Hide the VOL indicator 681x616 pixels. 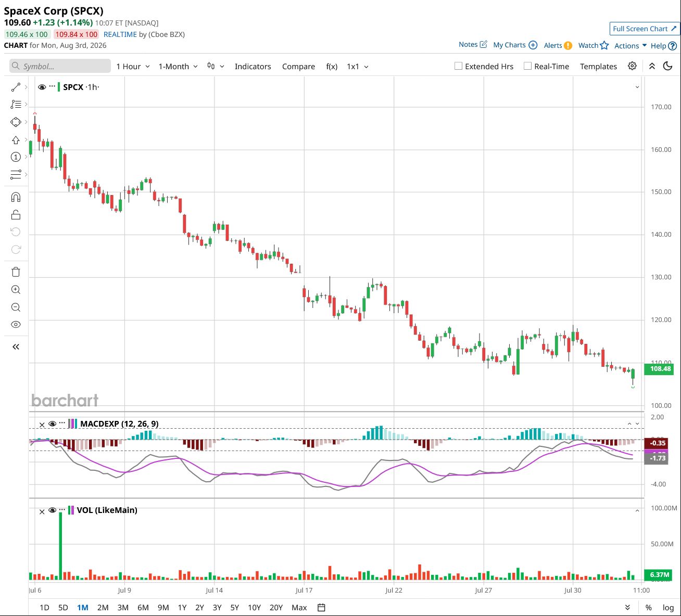coord(52,510)
